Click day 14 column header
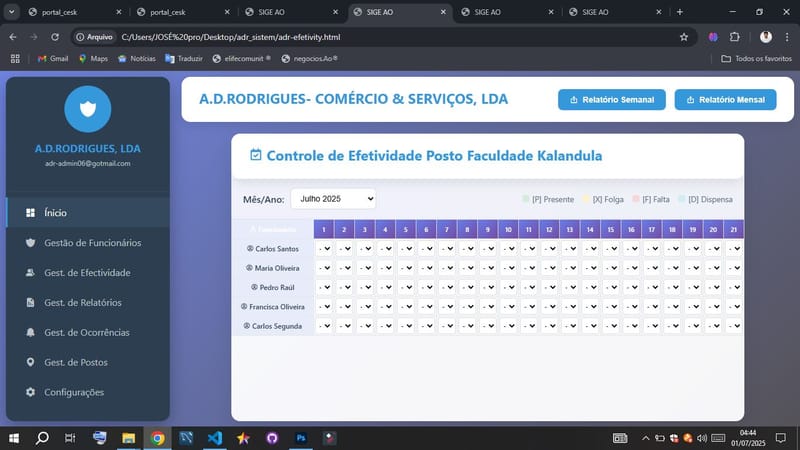This screenshot has height=450, width=800. [590, 230]
